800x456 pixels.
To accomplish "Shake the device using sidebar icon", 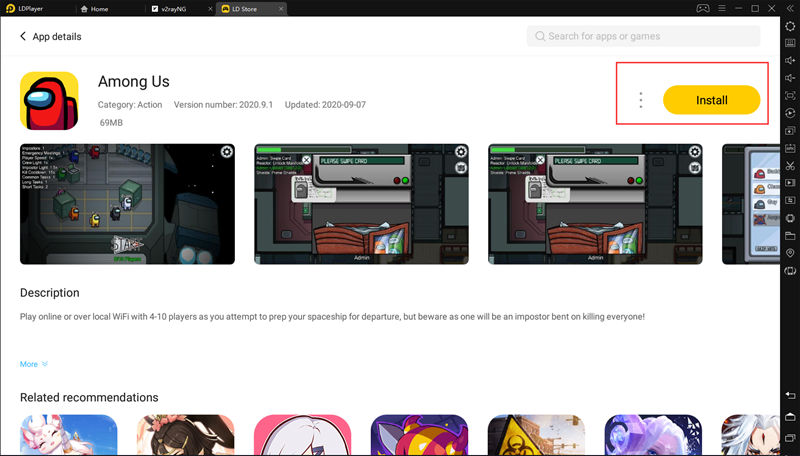I will pyautogui.click(x=790, y=270).
